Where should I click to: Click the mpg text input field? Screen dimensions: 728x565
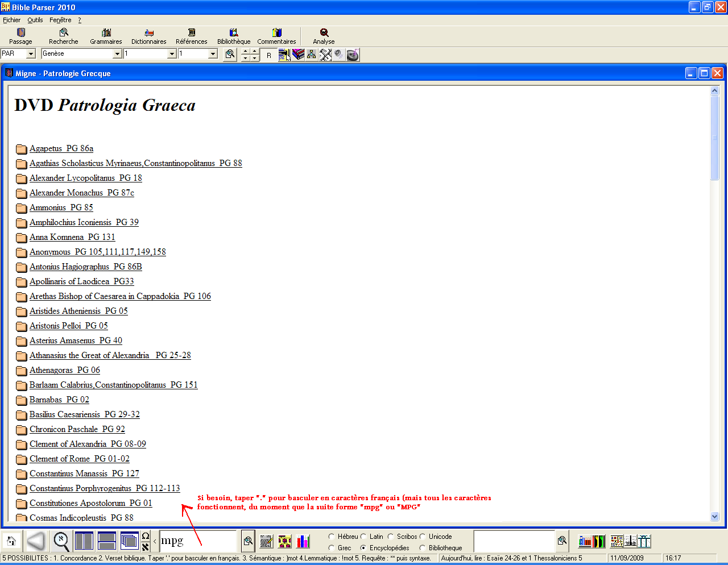point(197,541)
